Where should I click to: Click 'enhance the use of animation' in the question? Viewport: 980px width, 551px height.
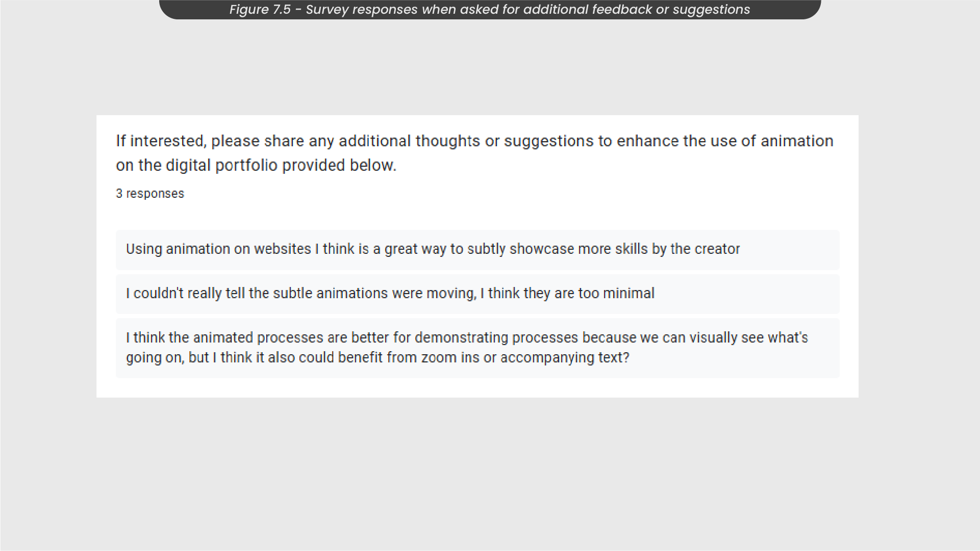[x=725, y=141]
